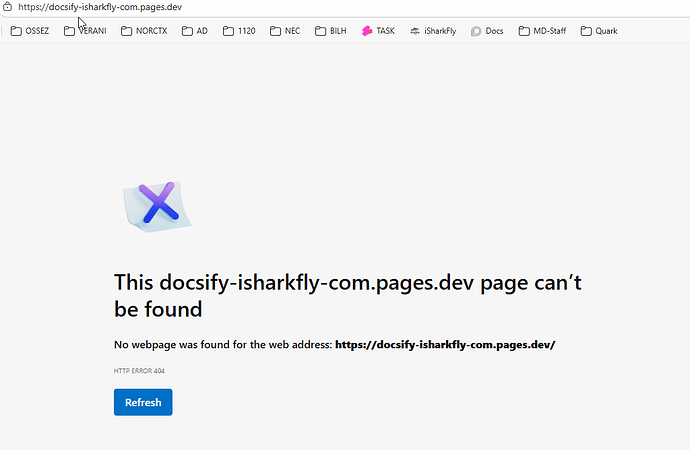Click the bold docsify-isharkfly-com.pages.dev/ address text
This screenshot has height=450, width=690.
(x=445, y=344)
